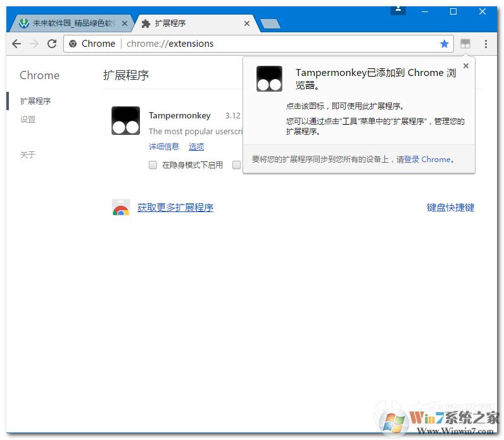Image resolution: width=504 pixels, height=440 pixels.
Task: Open the 详细信息 link for Tampermonkey
Action: 164,146
